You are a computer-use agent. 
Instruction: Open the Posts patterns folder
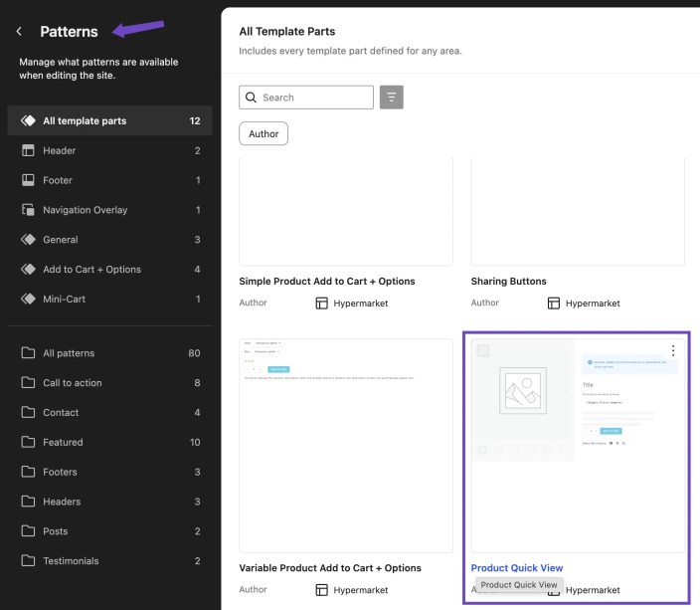click(x=109, y=531)
